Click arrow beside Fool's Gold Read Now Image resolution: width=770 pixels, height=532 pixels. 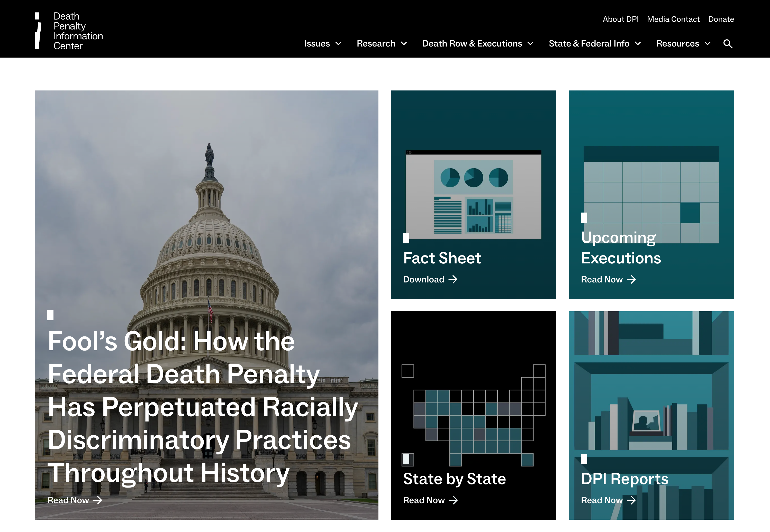pyautogui.click(x=98, y=500)
